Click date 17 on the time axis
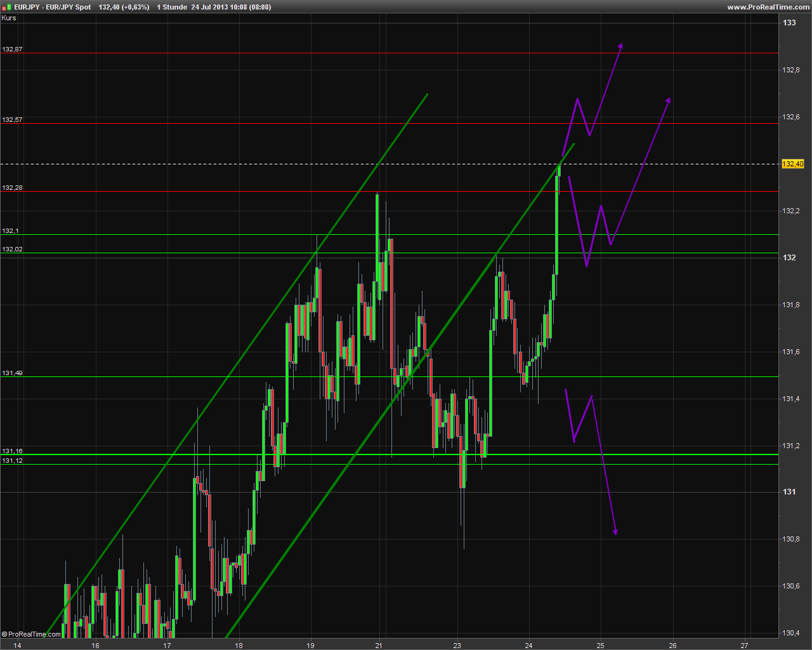Screen dimensions: 812x650 coord(167,646)
